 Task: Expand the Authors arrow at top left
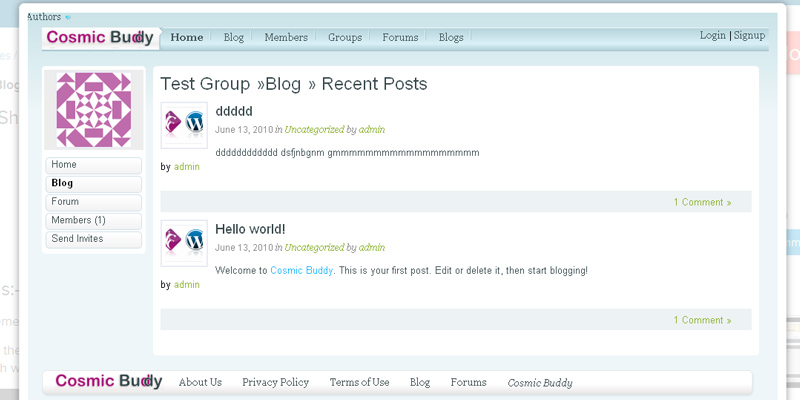click(x=67, y=18)
